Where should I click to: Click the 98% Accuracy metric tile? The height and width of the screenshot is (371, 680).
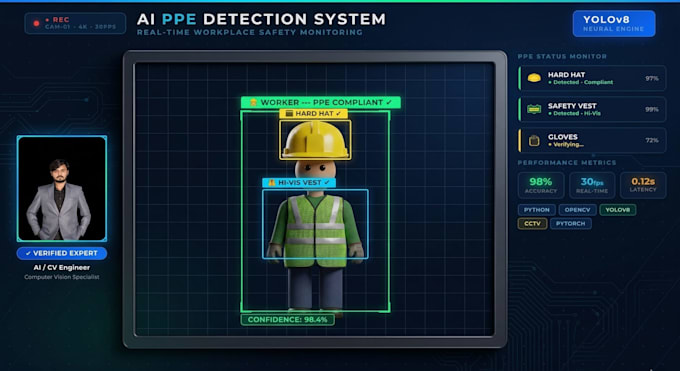[541, 185]
